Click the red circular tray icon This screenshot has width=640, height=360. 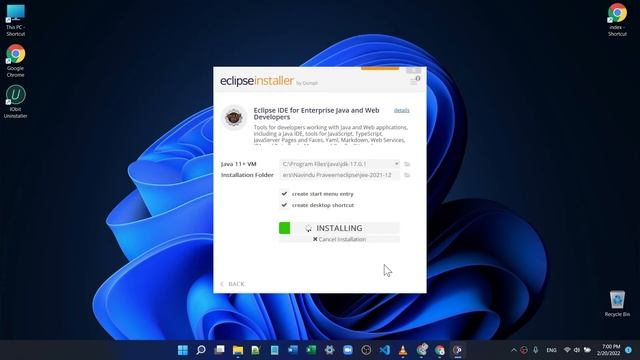[x=524, y=350]
